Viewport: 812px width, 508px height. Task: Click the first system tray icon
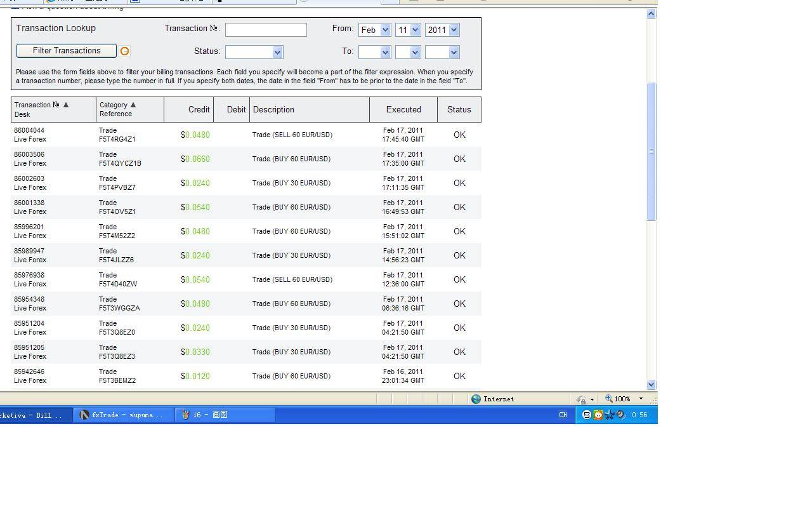(x=587, y=415)
